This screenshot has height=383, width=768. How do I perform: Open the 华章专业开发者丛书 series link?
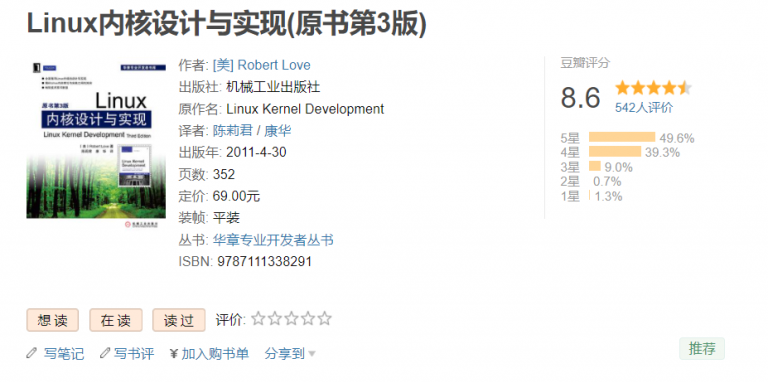(273, 240)
